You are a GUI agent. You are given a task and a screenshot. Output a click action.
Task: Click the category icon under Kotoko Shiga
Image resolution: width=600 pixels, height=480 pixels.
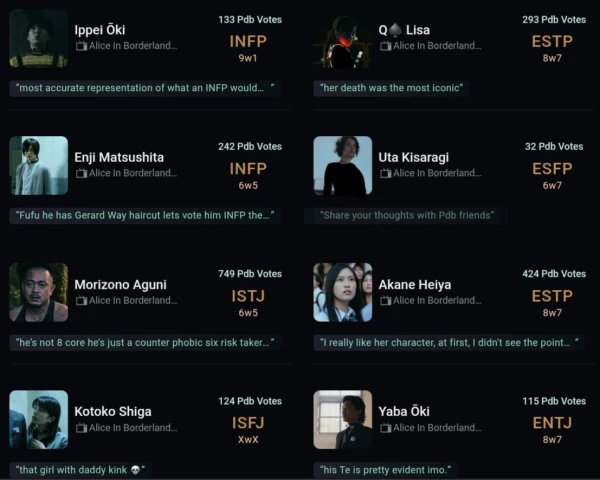click(x=81, y=427)
